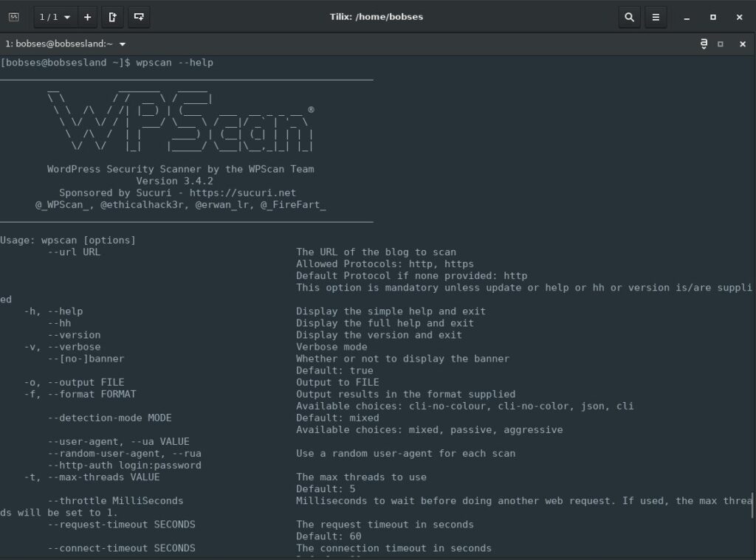Click the '-h, --help' option
The height and width of the screenshot is (560, 756).
click(x=53, y=311)
